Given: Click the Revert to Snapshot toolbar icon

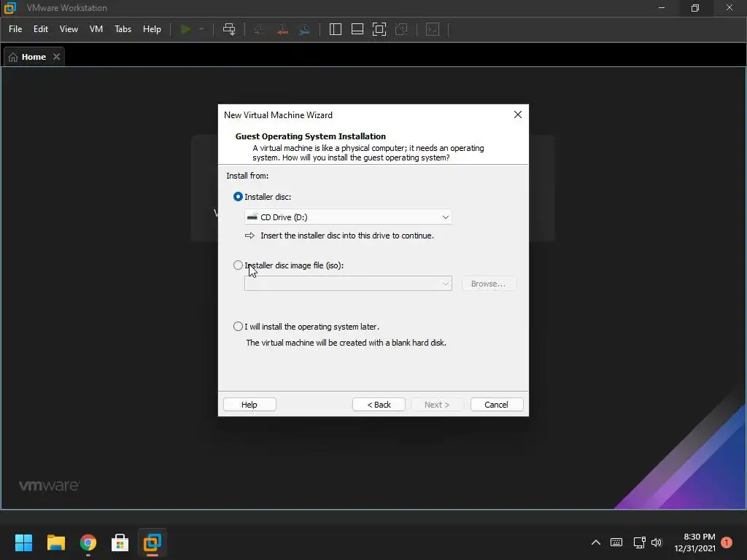Looking at the screenshot, I should pyautogui.click(x=282, y=29).
